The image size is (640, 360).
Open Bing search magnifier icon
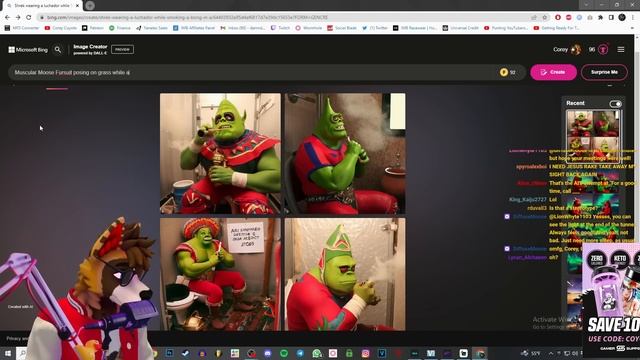pyautogui.click(x=58, y=49)
